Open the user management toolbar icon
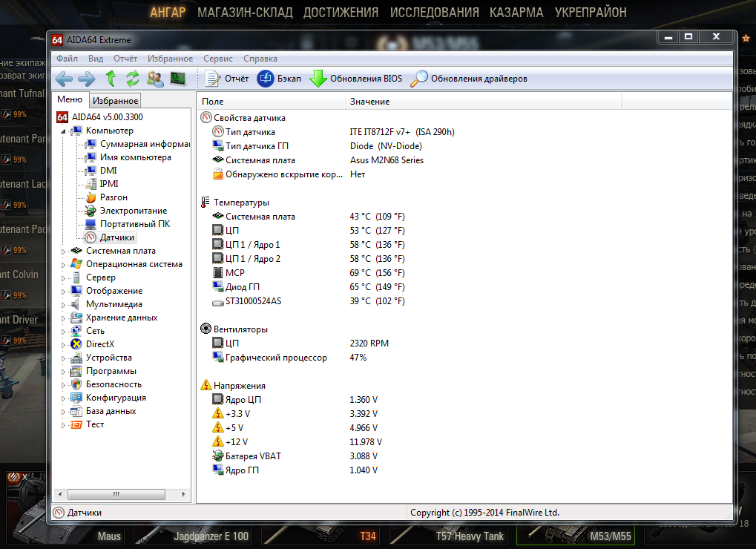756x549 pixels. point(155,79)
